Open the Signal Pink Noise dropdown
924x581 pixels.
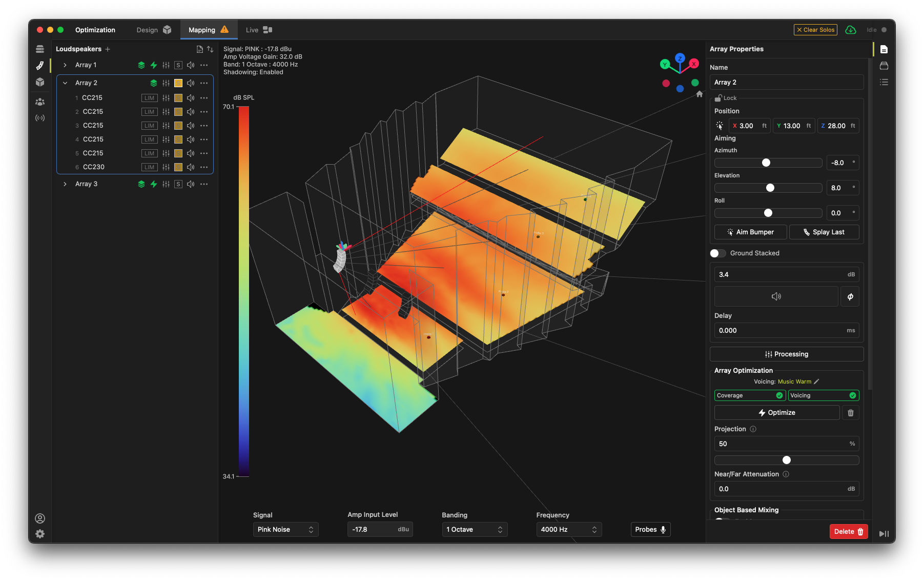[x=285, y=530]
